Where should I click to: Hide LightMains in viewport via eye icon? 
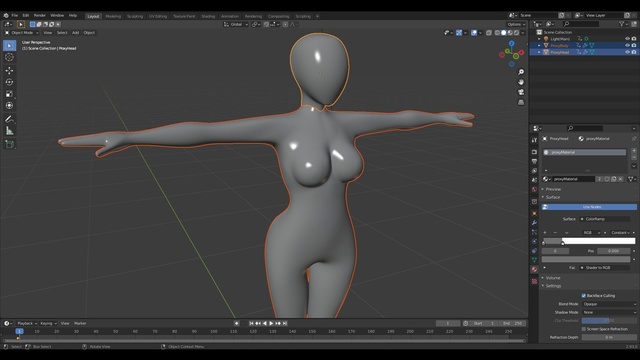(627, 39)
